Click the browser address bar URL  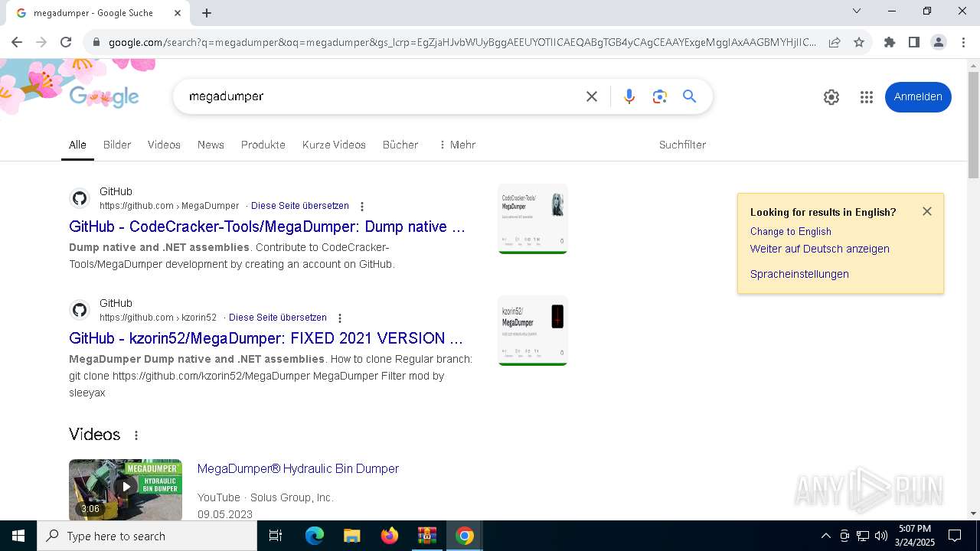coord(462,42)
